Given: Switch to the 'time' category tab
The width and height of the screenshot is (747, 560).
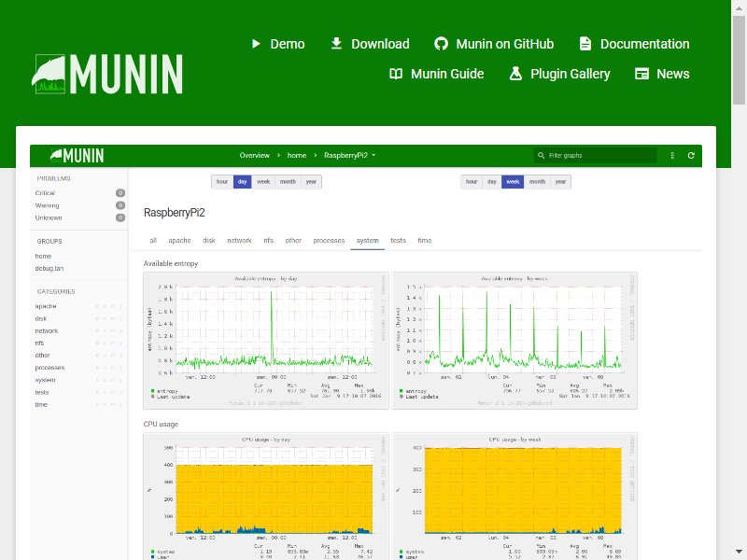Looking at the screenshot, I should 425,241.
